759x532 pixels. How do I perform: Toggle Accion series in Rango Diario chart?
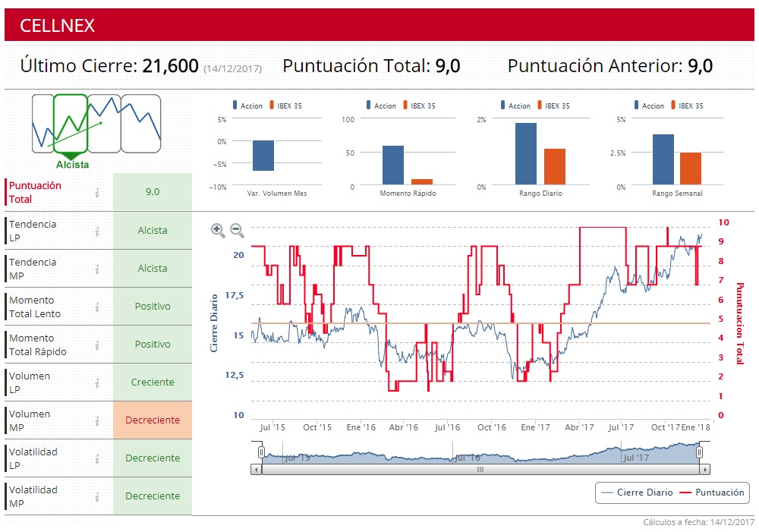pyautogui.click(x=515, y=105)
